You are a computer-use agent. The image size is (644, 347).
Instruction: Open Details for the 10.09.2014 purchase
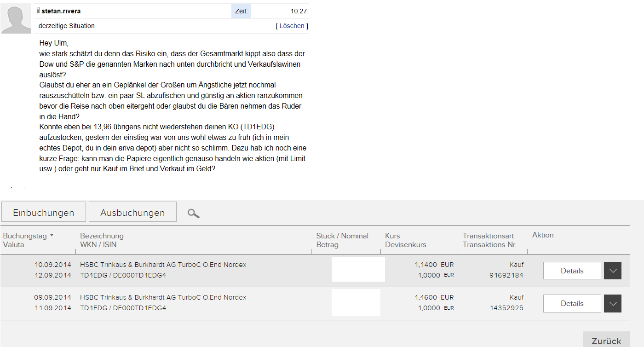pos(572,271)
